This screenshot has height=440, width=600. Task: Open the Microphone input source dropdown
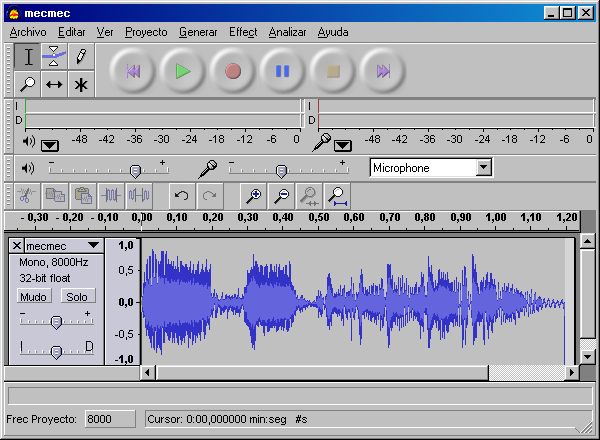[484, 168]
